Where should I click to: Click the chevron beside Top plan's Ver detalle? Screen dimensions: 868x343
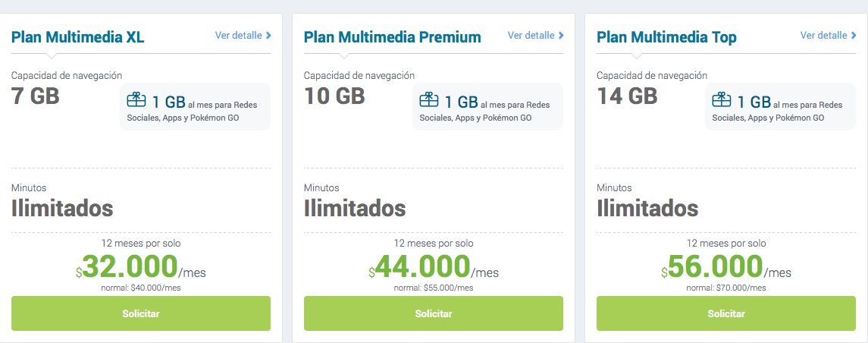tap(854, 36)
